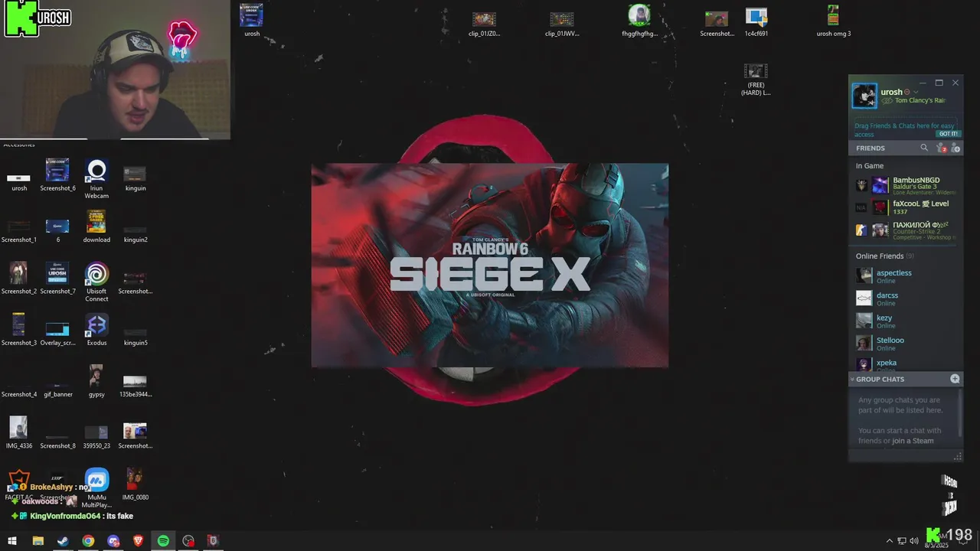The height and width of the screenshot is (551, 980).
Task: Click the Rainbow 6 Siege X splash
Action: 490,266
